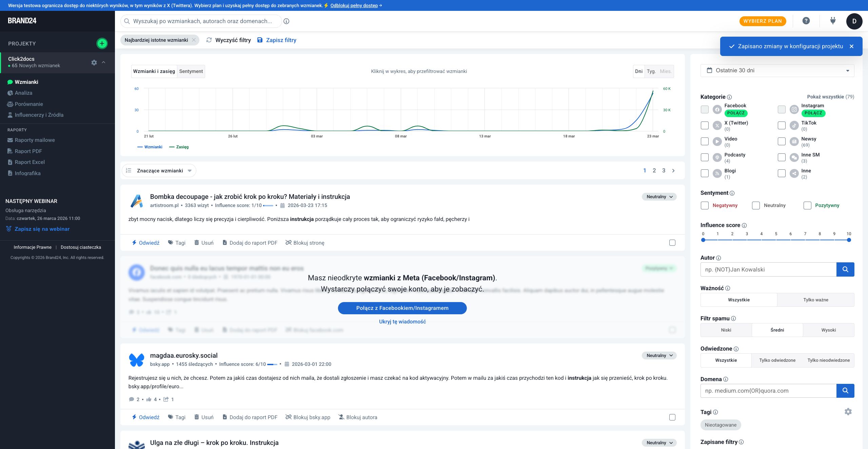Open tags settings gear in filters
This screenshot has height=449, width=868.
848,412
